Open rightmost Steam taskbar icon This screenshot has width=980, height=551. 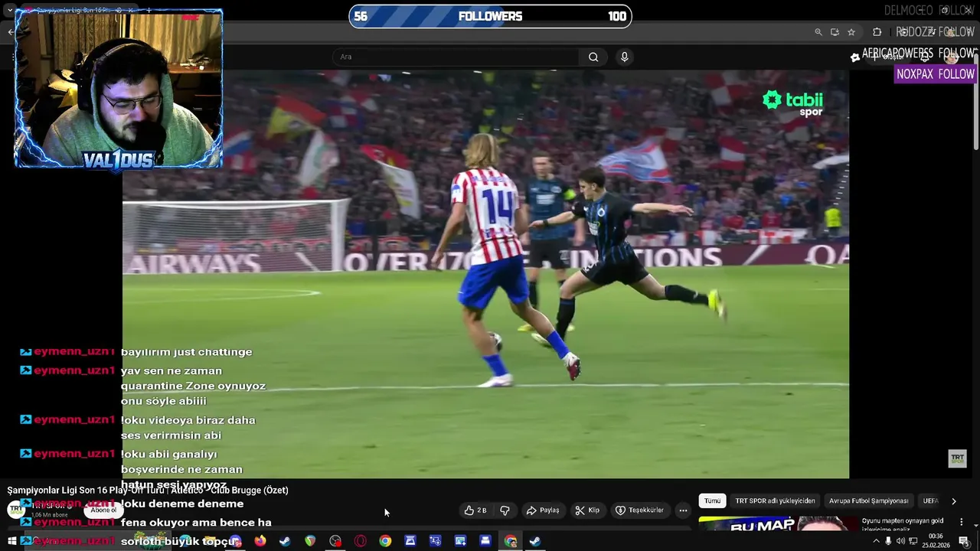click(535, 541)
